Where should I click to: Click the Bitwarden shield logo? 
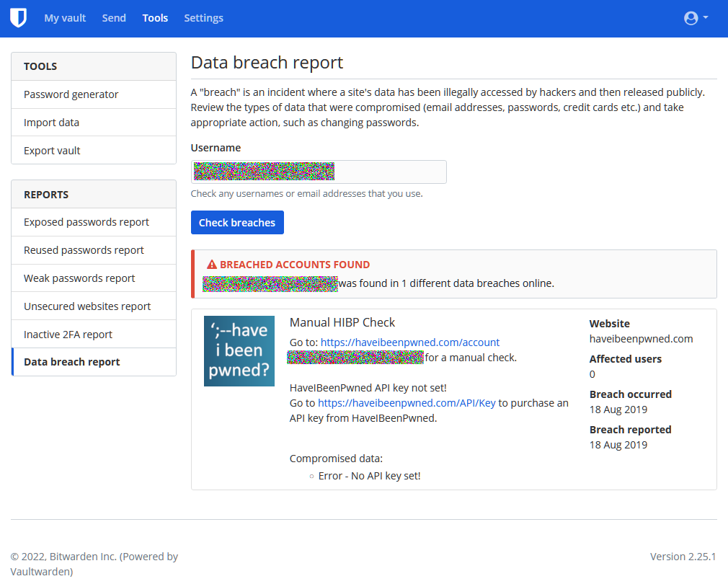18,18
